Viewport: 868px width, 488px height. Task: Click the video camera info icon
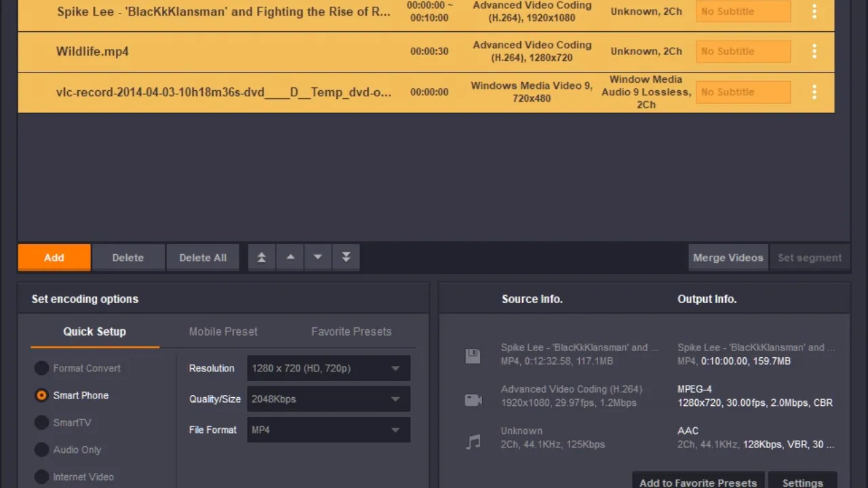tap(473, 400)
